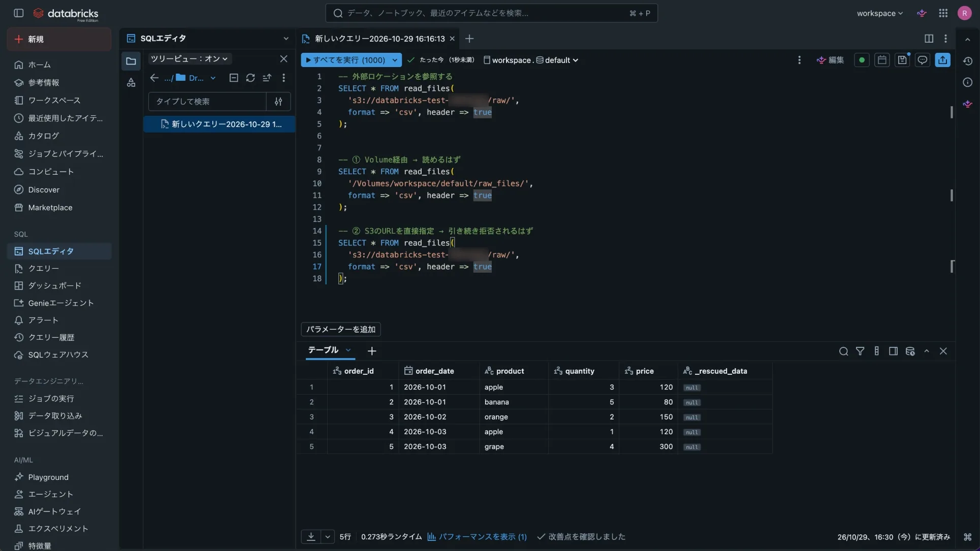This screenshot has height=551, width=980.
Task: Open the Databricks Assistant sparkle icon in header
Action: pyautogui.click(x=922, y=13)
